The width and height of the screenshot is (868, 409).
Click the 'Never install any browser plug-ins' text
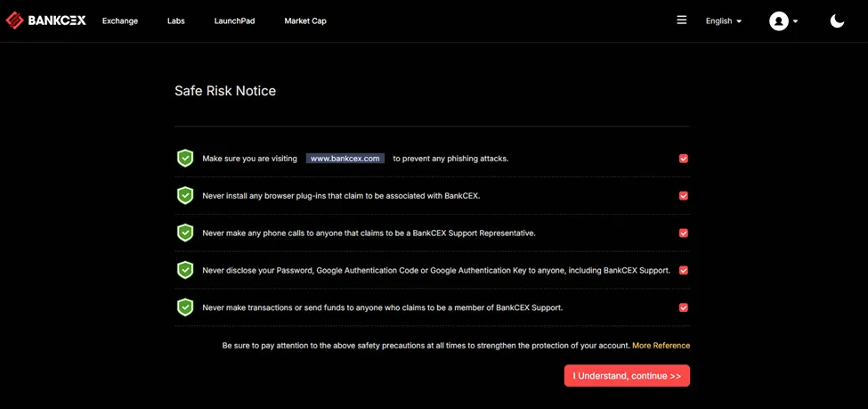(x=341, y=196)
